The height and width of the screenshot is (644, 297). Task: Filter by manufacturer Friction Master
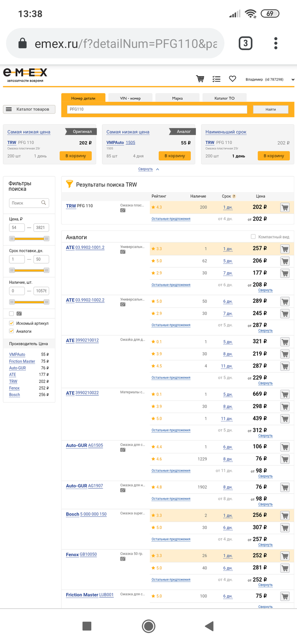coord(22,361)
